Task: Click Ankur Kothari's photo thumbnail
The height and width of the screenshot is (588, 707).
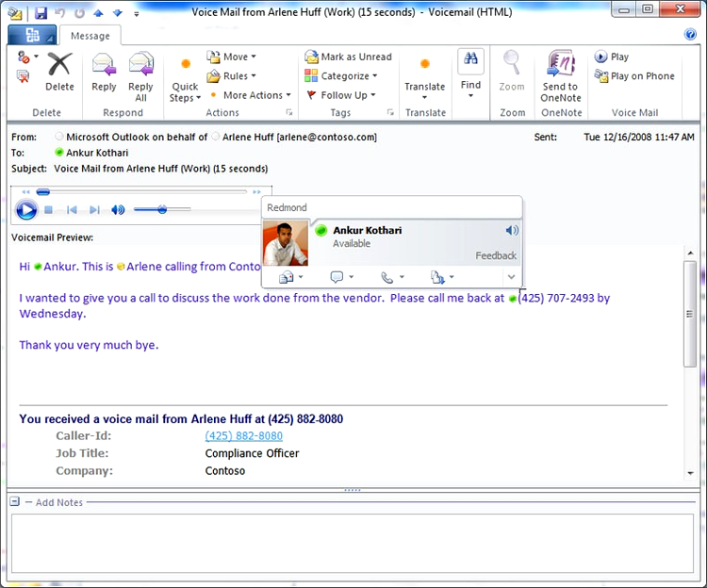Action: point(286,243)
